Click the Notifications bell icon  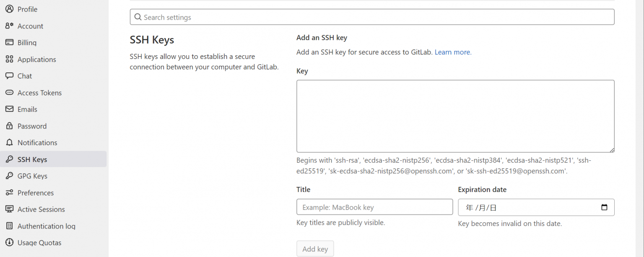(x=9, y=143)
